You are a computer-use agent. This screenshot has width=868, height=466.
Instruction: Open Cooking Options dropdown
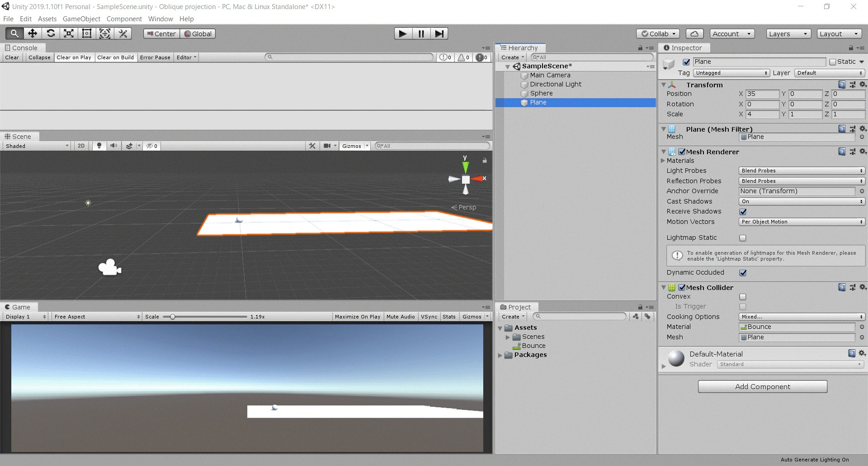coord(802,317)
